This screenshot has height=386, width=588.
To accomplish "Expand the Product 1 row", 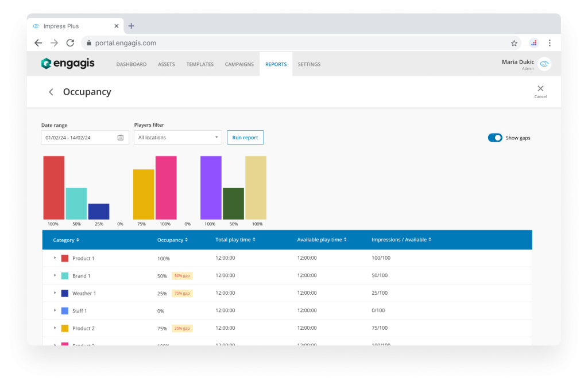I will coord(55,258).
